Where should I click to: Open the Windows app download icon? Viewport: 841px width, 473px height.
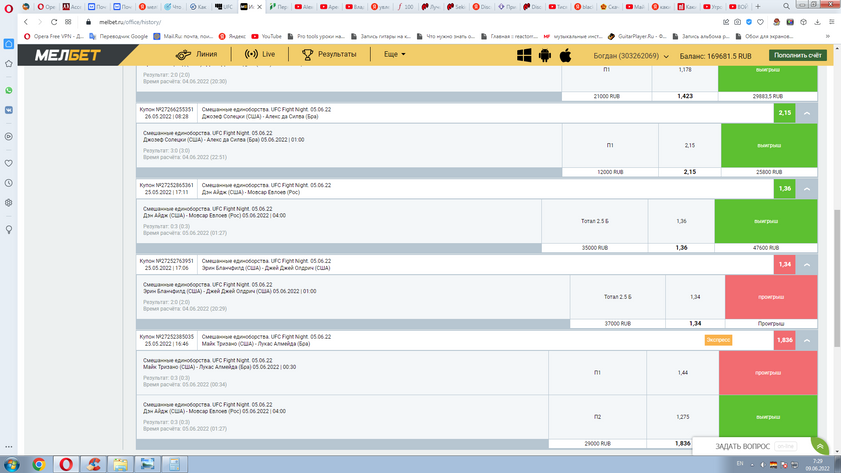523,55
